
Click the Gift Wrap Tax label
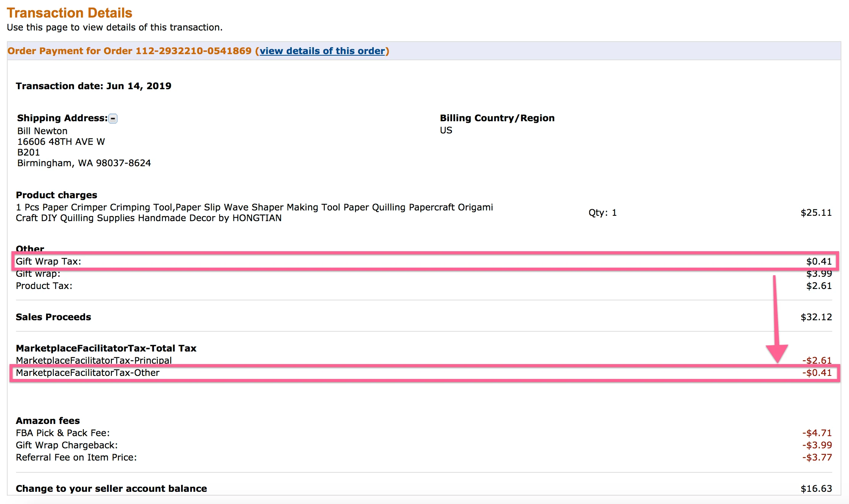coord(48,262)
